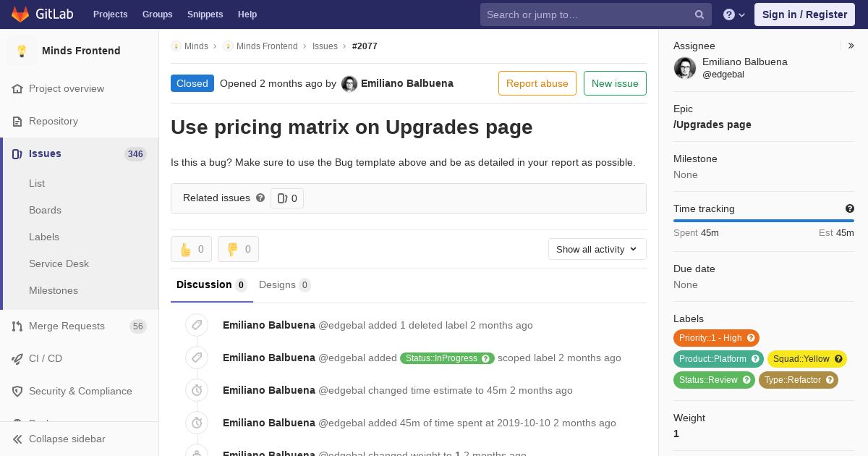Switch to the Discussion tab
This screenshot has height=456, width=868.
point(212,284)
